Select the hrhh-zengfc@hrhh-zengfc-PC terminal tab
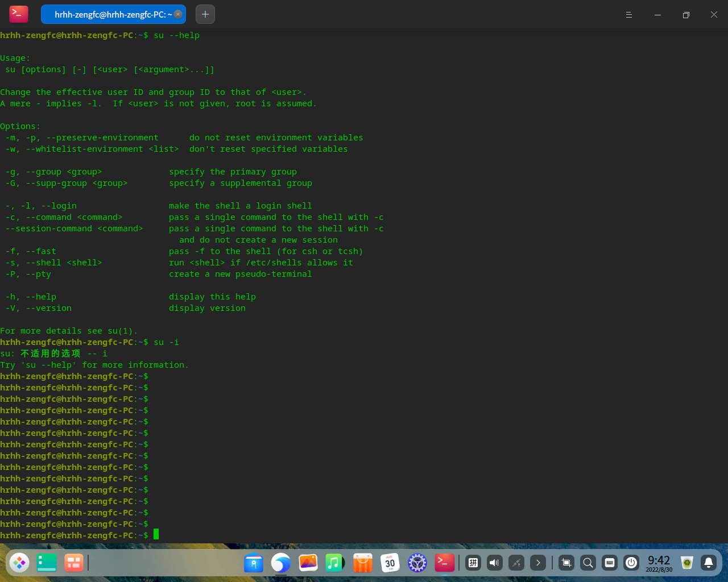This screenshot has width=728, height=582. tap(111, 14)
